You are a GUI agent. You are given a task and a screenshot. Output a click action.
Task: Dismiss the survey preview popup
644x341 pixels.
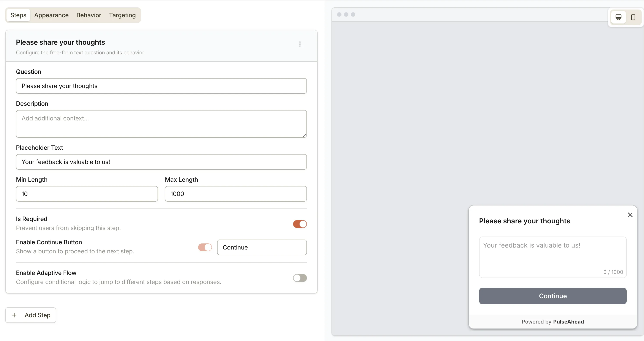(x=630, y=215)
